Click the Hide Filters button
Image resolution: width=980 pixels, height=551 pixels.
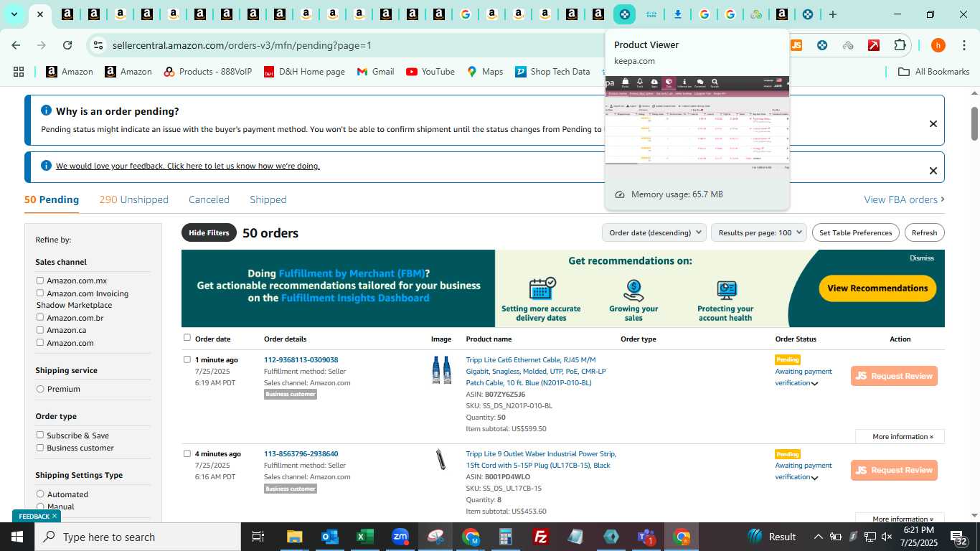(x=209, y=232)
